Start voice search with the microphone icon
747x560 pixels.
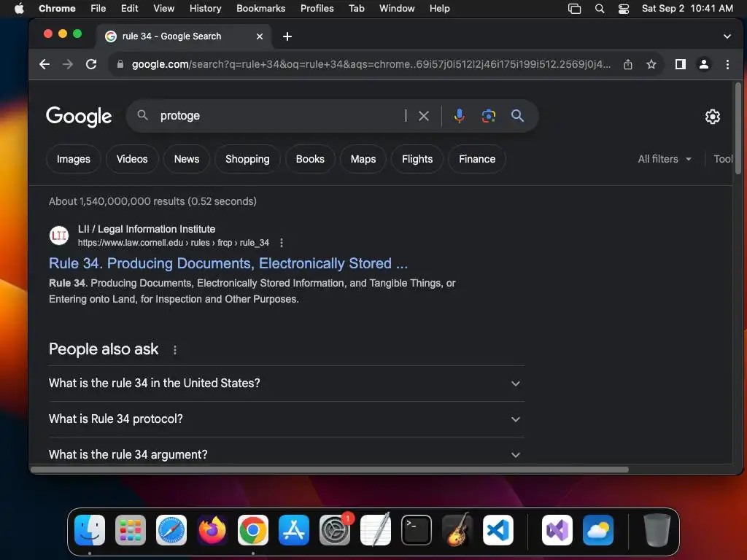click(460, 116)
